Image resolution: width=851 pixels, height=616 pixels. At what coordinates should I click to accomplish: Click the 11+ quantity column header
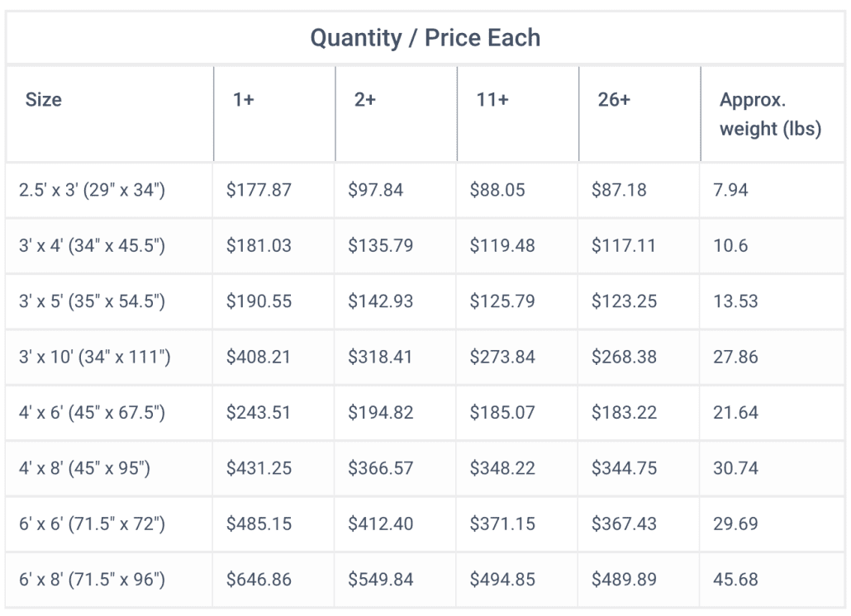pos(492,100)
